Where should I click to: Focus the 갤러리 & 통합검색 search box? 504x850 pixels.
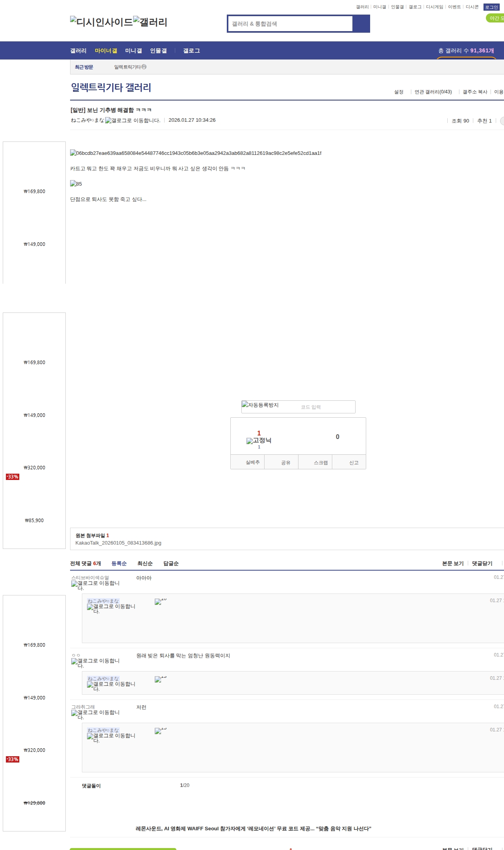click(291, 24)
